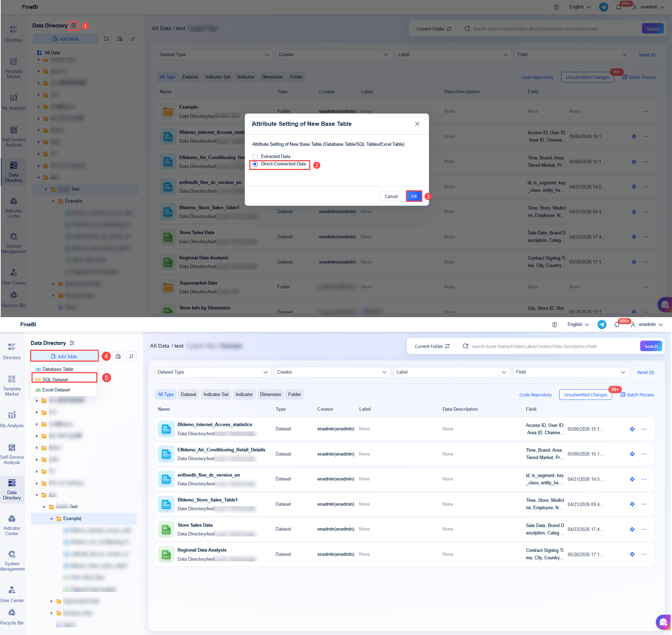672x635 pixels.
Task: Click Add Table in lower screenshot
Action: 64,356
